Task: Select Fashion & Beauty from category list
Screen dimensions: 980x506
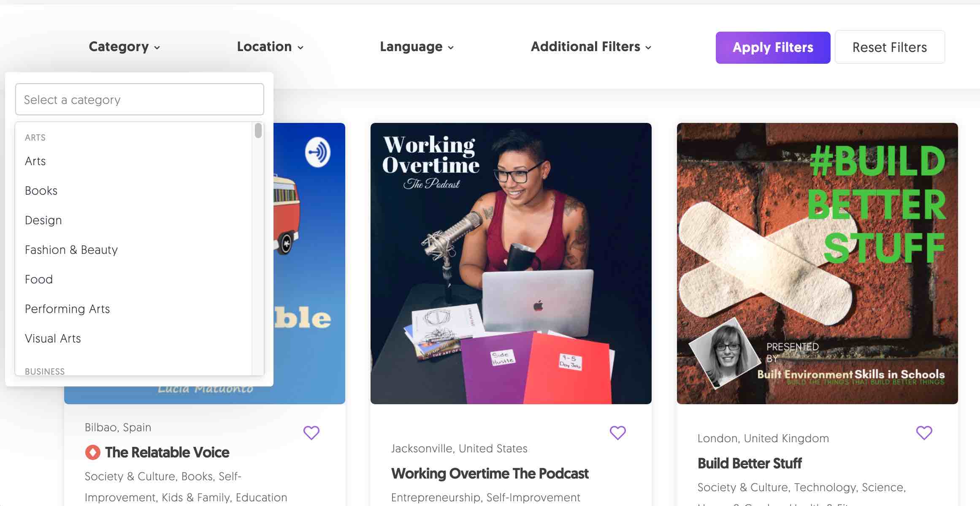Action: 71,249
